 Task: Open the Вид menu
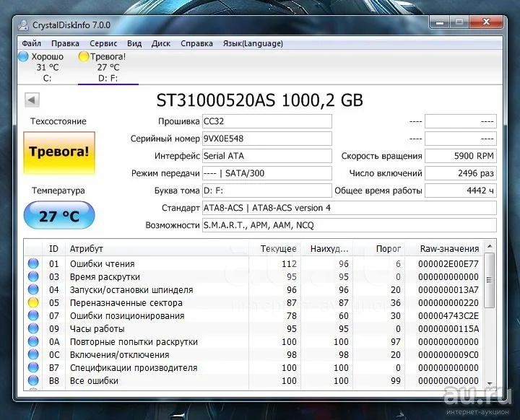coord(134,43)
